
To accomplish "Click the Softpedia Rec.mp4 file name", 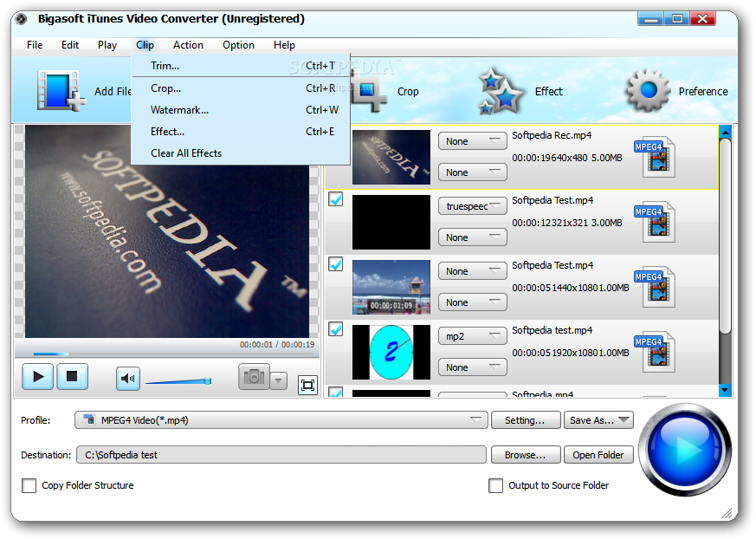I will [x=552, y=135].
